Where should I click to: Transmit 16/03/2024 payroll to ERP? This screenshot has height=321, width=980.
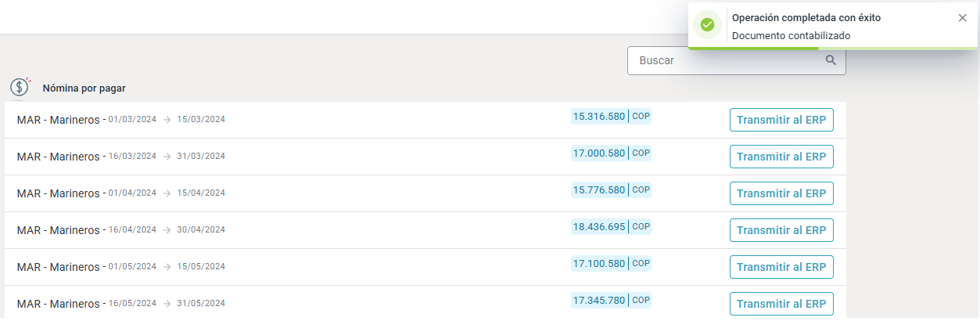tap(781, 157)
